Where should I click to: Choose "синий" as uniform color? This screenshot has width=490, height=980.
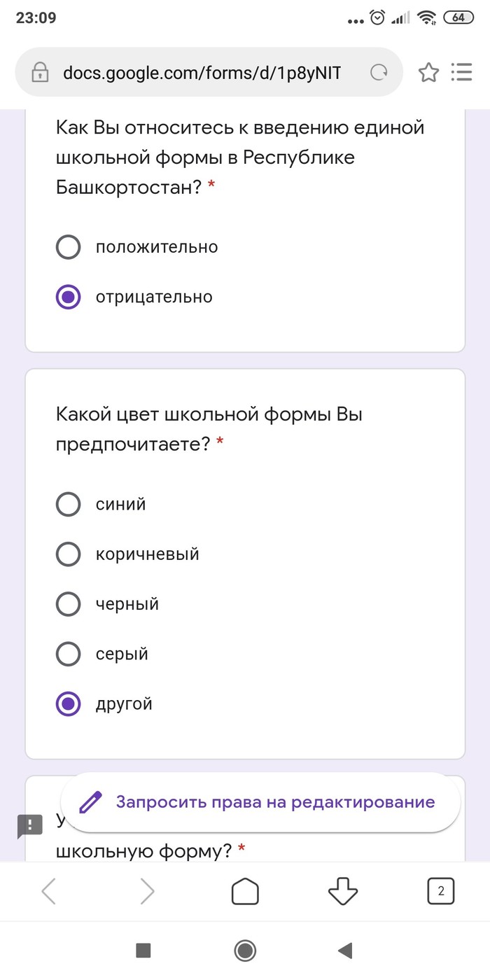click(68, 504)
